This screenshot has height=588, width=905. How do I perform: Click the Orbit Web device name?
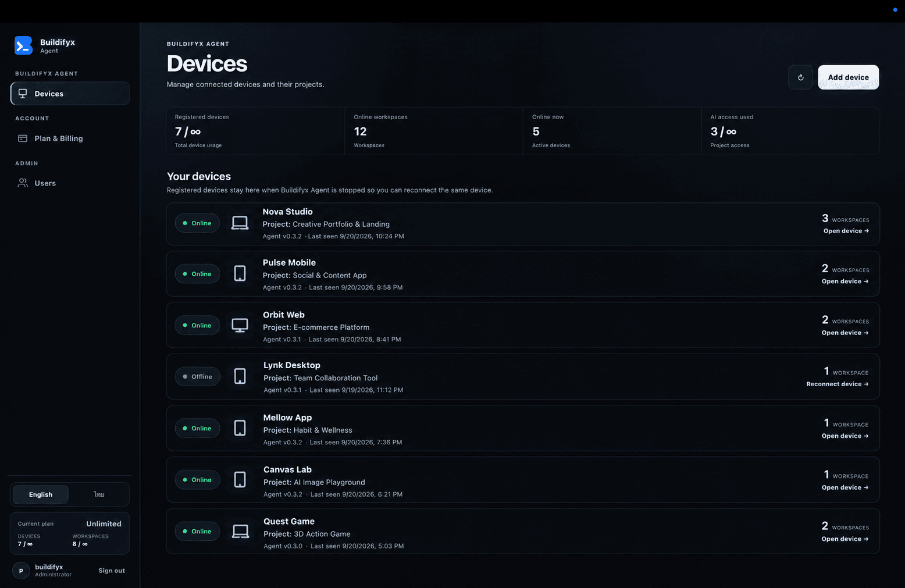coord(284,315)
